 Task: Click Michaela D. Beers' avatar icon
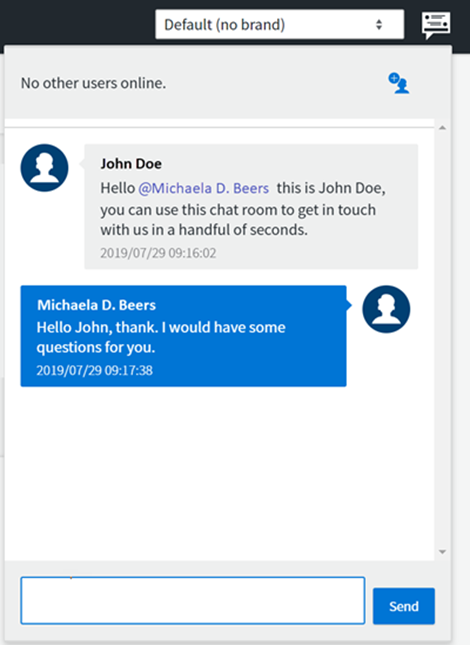point(386,309)
